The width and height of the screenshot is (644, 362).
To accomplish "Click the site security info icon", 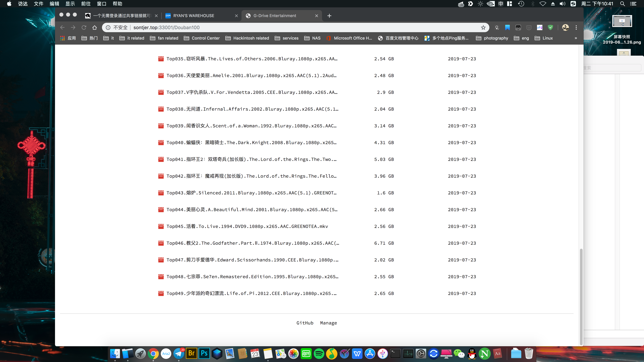I will click(x=108, y=27).
